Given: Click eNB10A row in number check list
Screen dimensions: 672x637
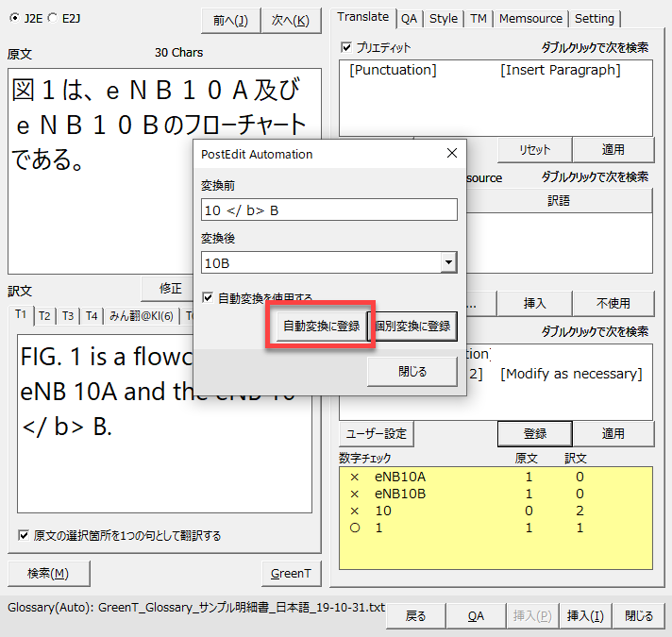Looking at the screenshot, I should (400, 478).
